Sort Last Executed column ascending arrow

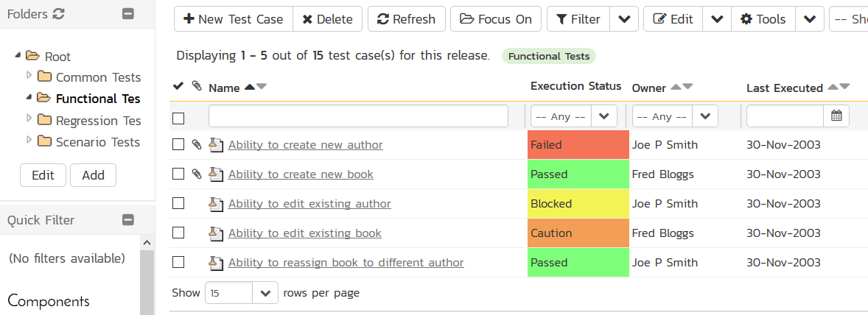833,87
